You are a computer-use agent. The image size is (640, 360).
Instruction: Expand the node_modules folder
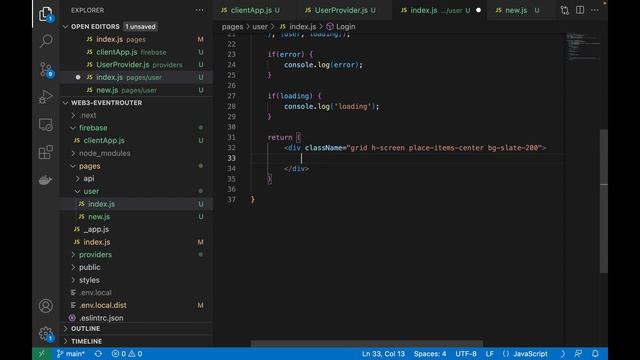click(73, 153)
